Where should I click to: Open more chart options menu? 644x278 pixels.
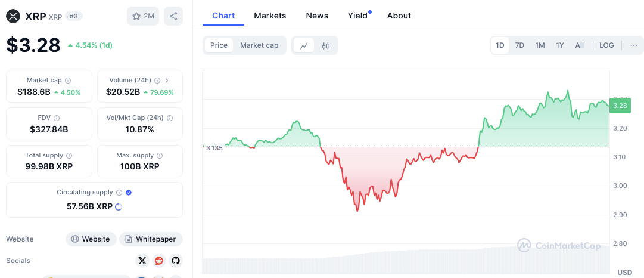[633, 45]
